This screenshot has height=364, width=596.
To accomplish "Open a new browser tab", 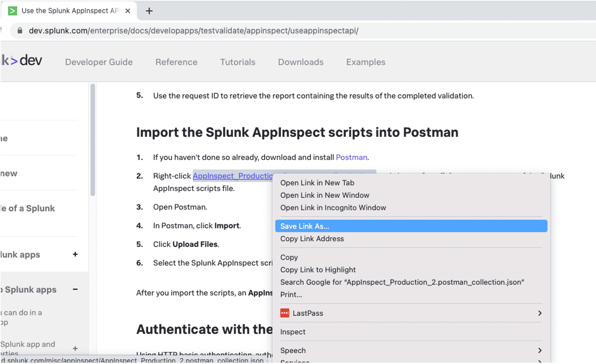I will (149, 11).
